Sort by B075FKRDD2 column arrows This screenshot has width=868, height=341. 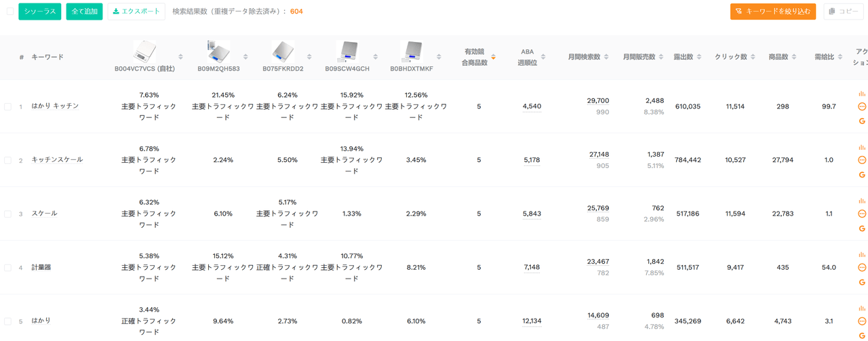coord(309,57)
